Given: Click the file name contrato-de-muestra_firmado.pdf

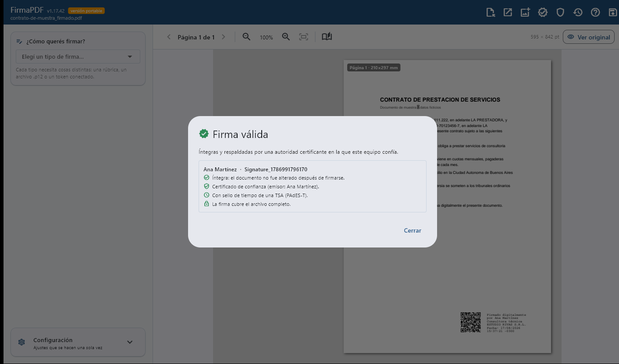Looking at the screenshot, I should tap(46, 18).
